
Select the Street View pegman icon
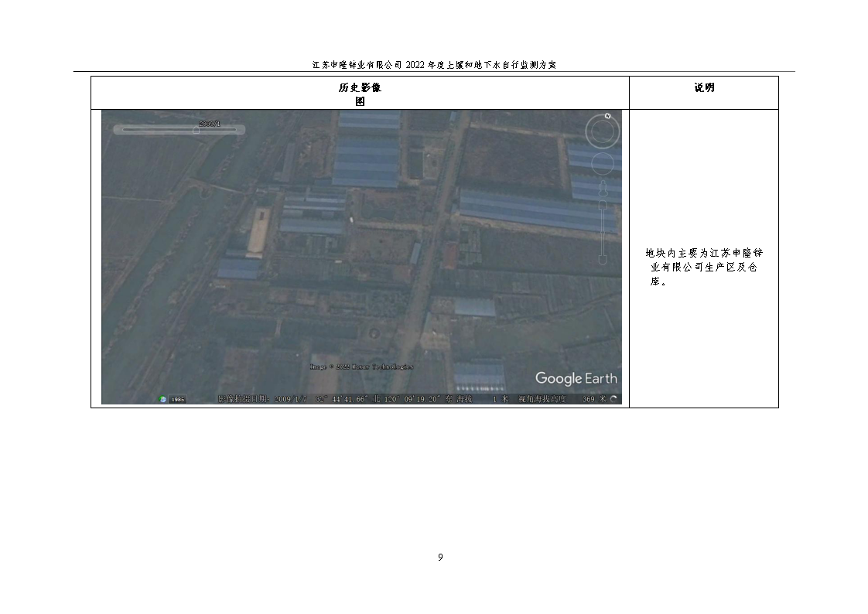click(603, 187)
